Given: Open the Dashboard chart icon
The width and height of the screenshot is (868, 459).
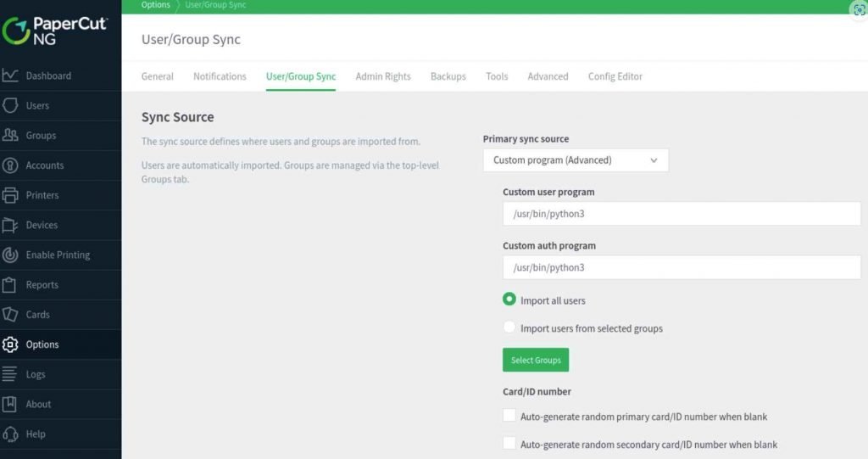Looking at the screenshot, I should tap(10, 76).
